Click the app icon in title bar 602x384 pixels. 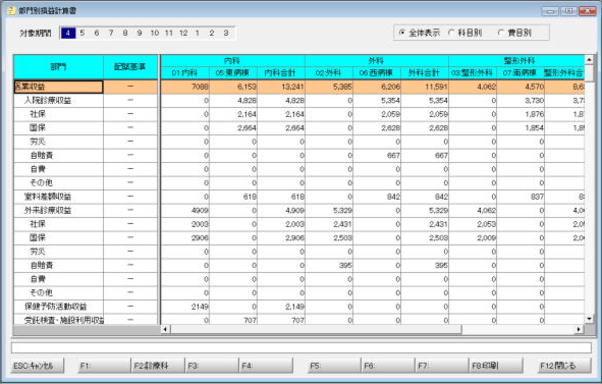point(11,10)
